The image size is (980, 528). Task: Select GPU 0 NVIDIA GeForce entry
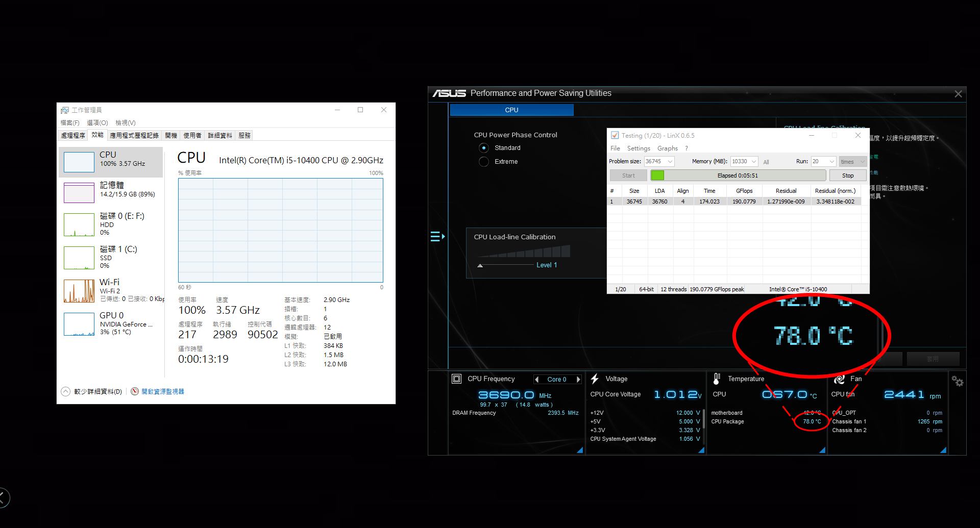coord(111,323)
